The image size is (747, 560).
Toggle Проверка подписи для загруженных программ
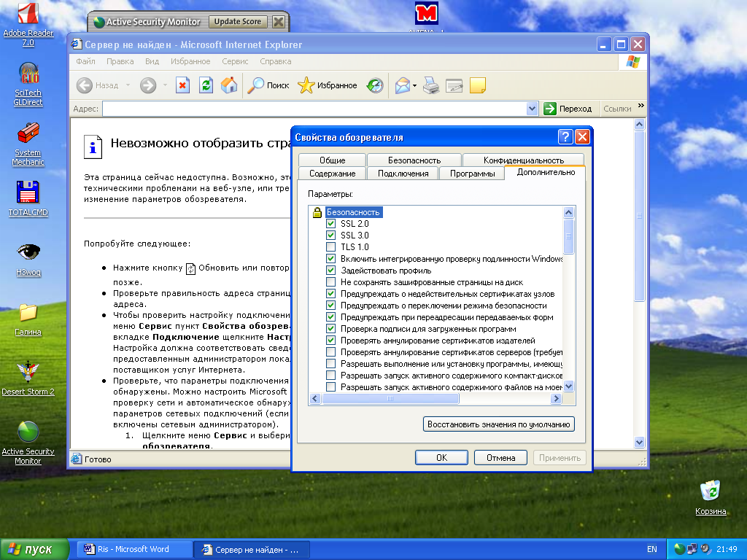click(x=330, y=329)
